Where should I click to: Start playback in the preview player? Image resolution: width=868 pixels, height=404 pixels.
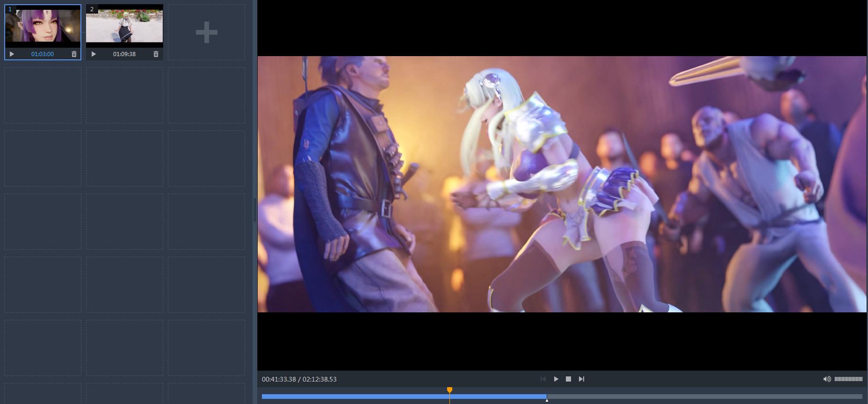(556, 379)
